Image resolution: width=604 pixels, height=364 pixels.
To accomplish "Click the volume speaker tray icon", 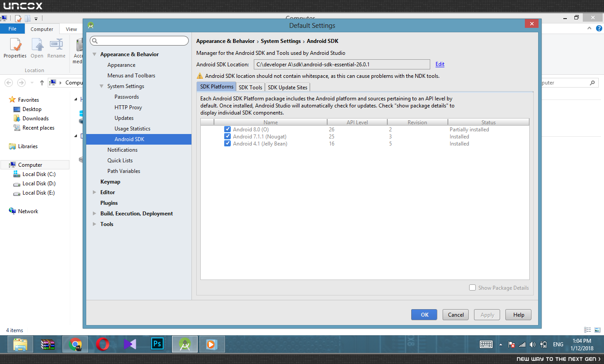I will (x=532, y=345).
